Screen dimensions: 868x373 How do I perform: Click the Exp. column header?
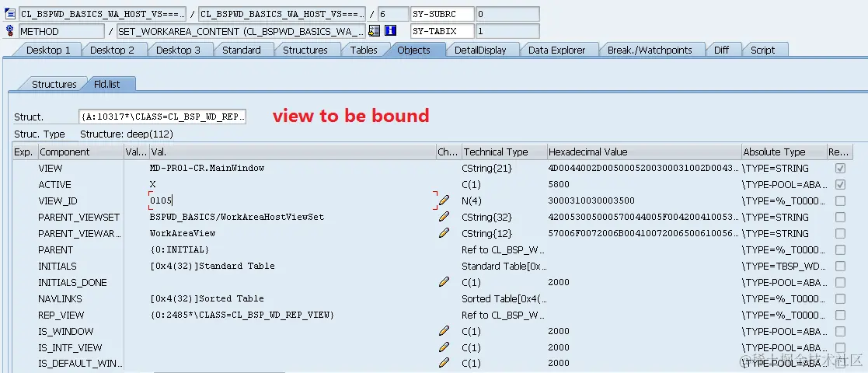[x=24, y=152]
